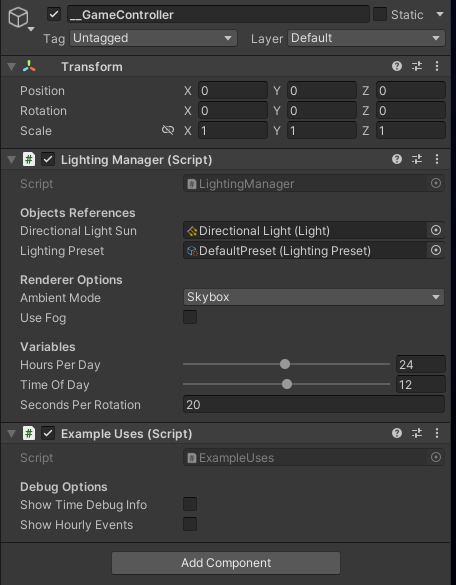This screenshot has height=585, width=456.
Task: Open Lighting Manager three-dot context menu
Action: pos(437,159)
